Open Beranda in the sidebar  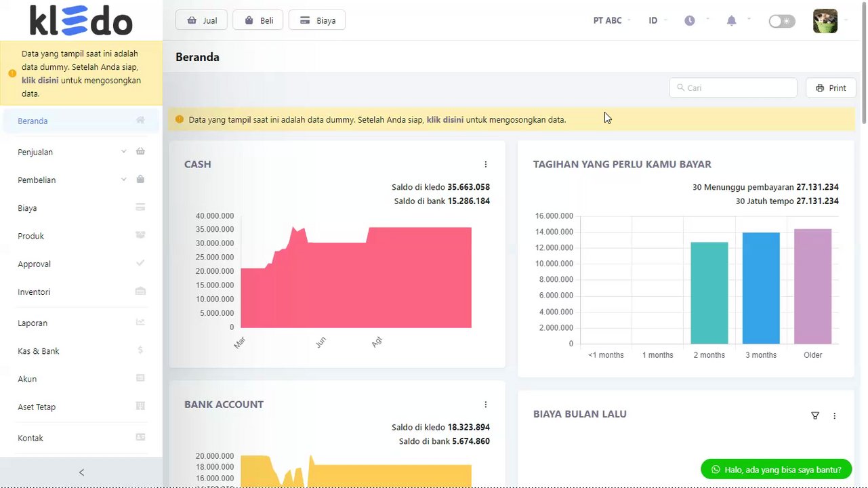point(81,121)
